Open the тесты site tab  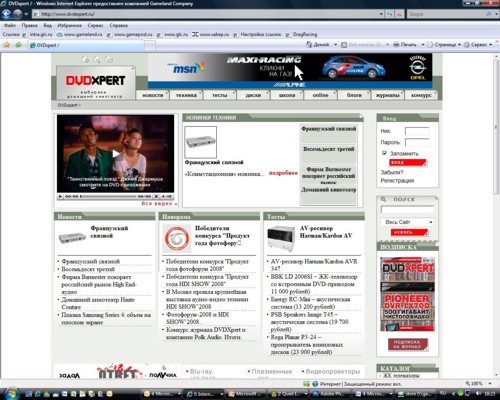[220, 95]
